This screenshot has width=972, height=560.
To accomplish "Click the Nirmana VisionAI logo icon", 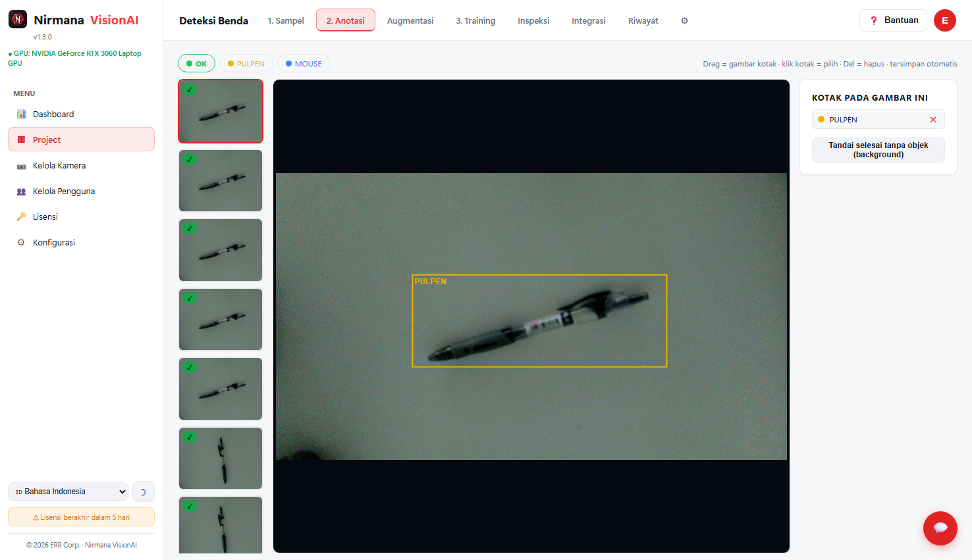I will [x=18, y=20].
